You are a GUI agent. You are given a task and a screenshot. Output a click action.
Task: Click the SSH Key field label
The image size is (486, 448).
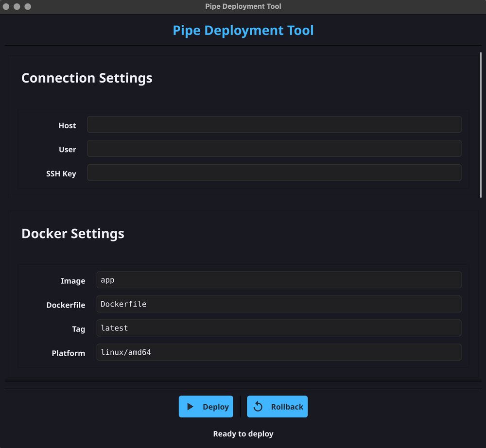[61, 173]
